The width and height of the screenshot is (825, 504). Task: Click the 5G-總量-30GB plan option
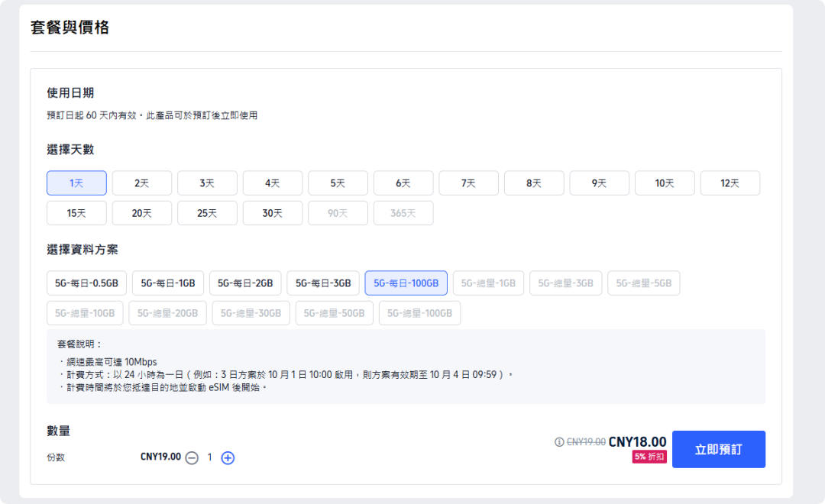coord(251,313)
